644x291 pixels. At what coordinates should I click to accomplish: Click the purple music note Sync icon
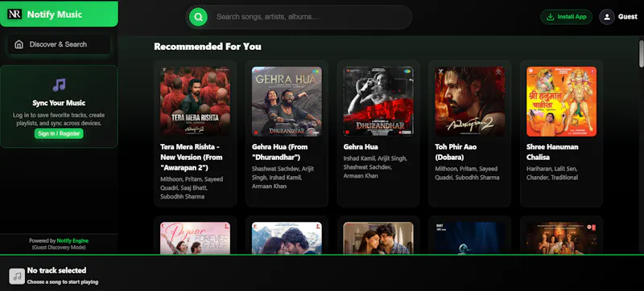tap(59, 85)
